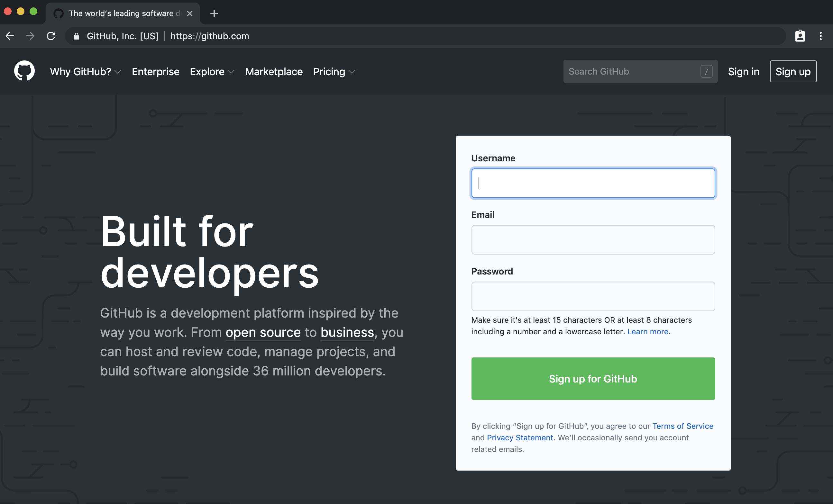Click the Sign up for GitHub button
Screen dimensions: 833x504
(593, 378)
